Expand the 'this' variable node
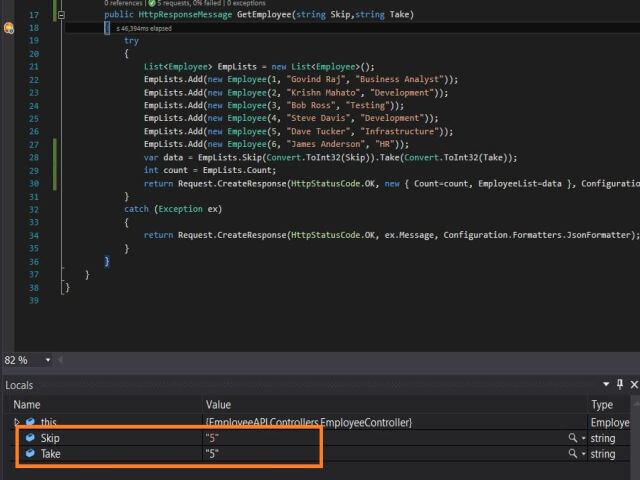Screen dimensions: 640x480 point(16,423)
